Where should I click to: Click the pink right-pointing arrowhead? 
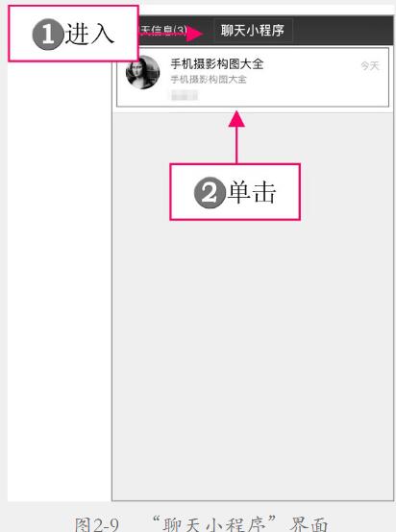click(x=194, y=34)
